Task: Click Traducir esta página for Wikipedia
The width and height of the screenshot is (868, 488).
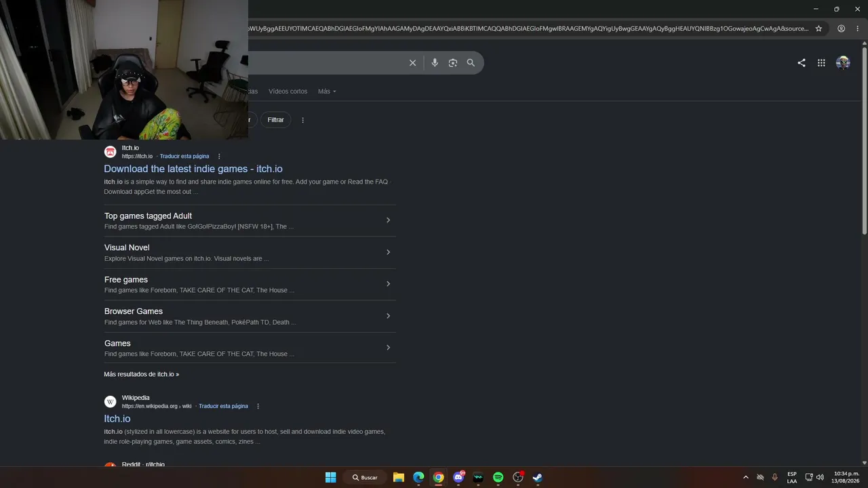Action: tap(223, 407)
